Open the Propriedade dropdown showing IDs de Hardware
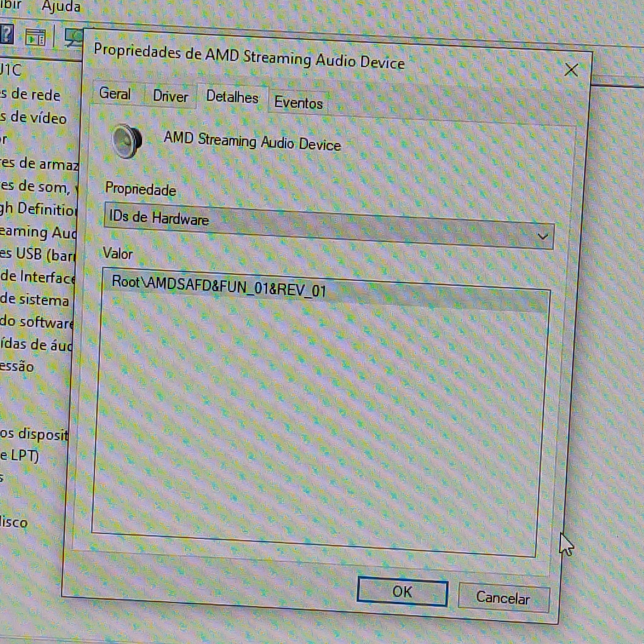Image resolution: width=644 pixels, height=644 pixels. point(328,225)
